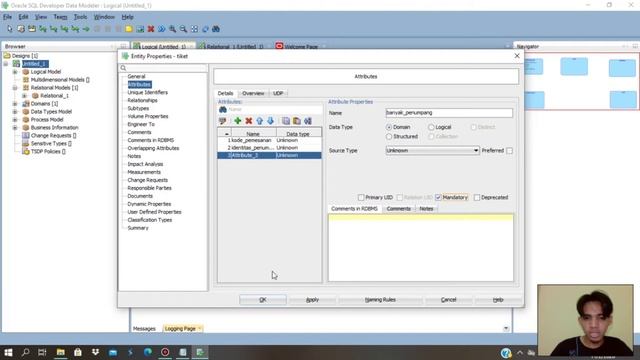The width and height of the screenshot is (640, 360).
Task: Expand the Process Model tree node
Action: coord(15,120)
